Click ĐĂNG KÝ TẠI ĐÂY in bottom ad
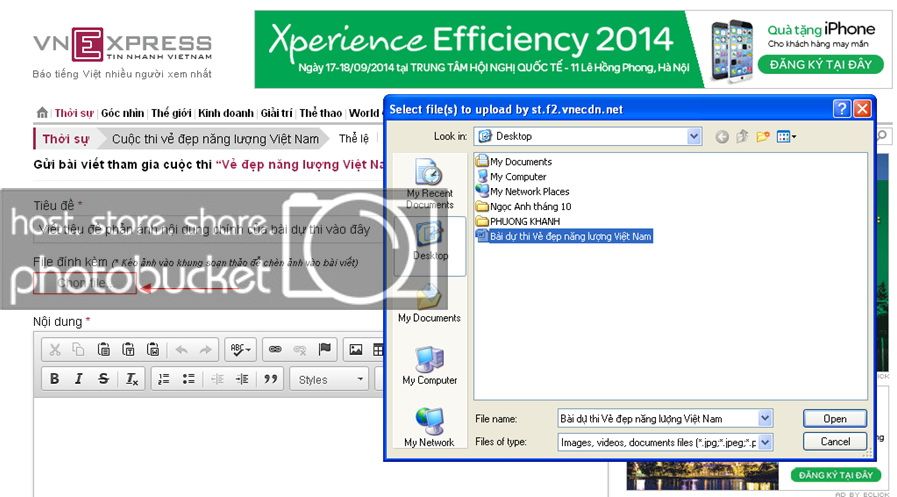897x497 pixels. click(x=836, y=475)
